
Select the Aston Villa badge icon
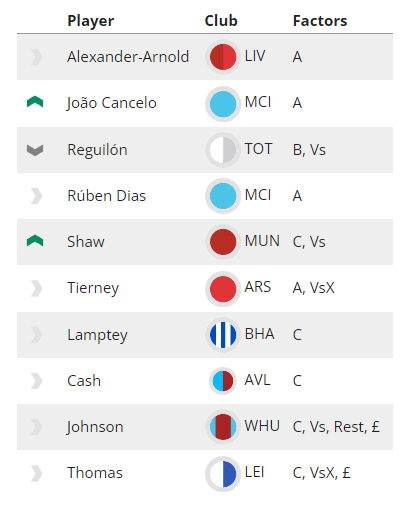point(223,381)
